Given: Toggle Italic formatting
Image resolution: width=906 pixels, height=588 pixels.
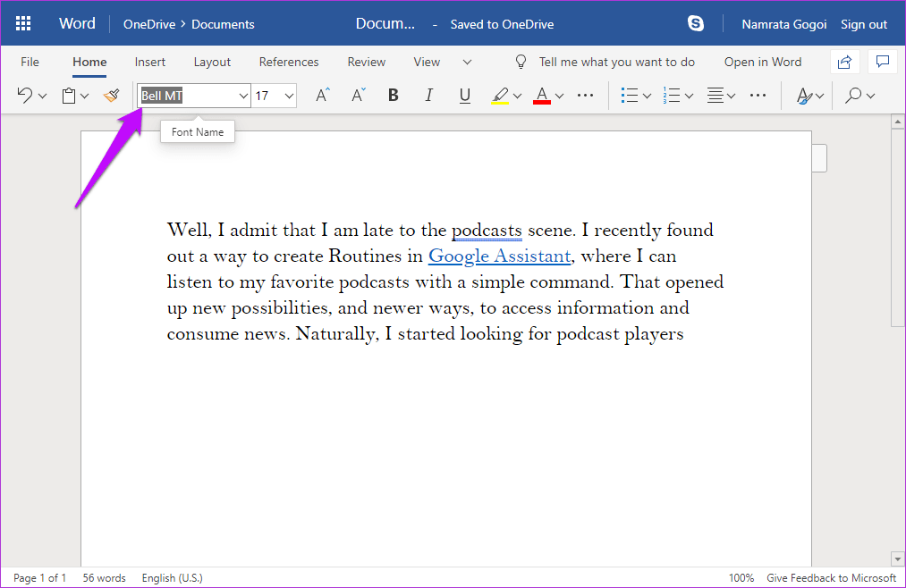Looking at the screenshot, I should (428, 96).
